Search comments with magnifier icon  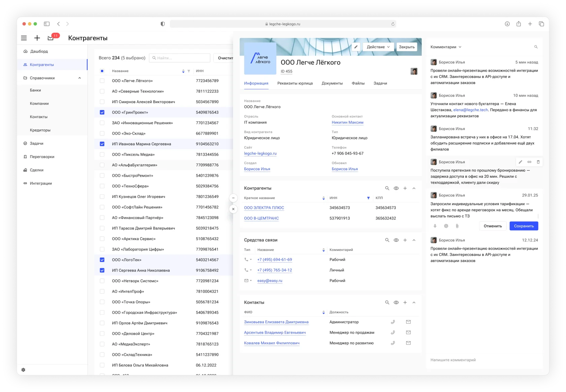tap(536, 47)
